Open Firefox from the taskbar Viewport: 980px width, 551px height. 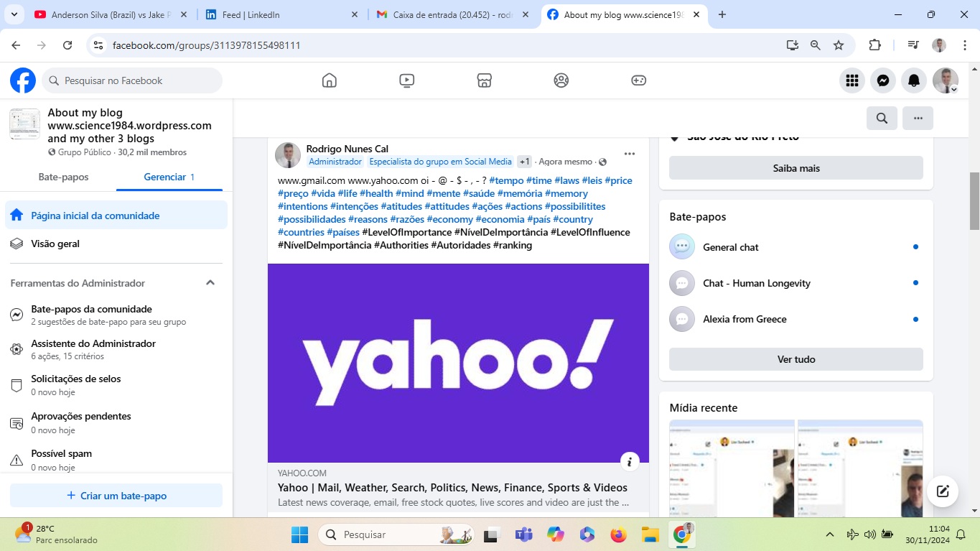click(618, 534)
